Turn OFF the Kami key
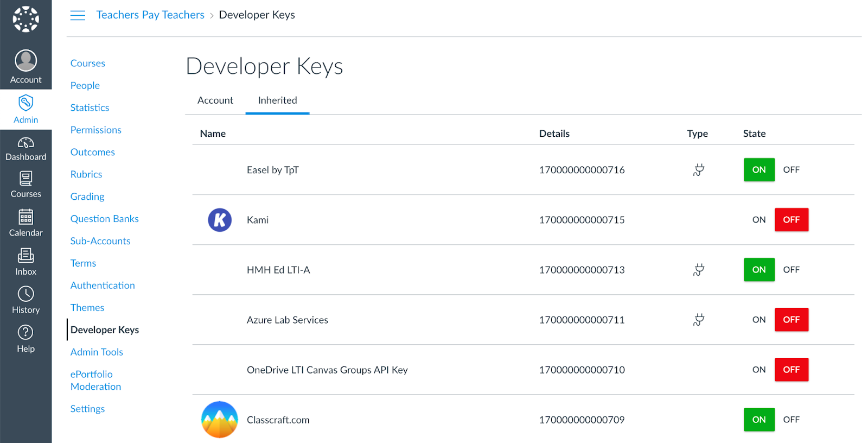 792,220
